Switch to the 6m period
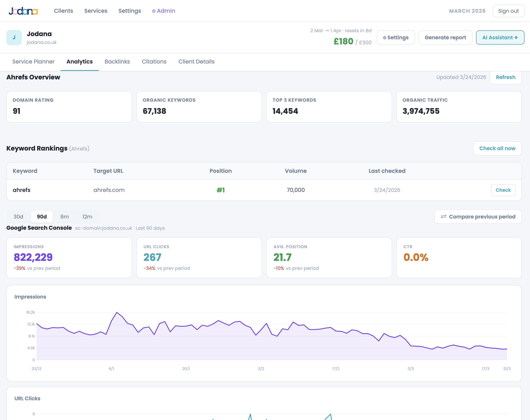The height and width of the screenshot is (420, 530). [65, 217]
